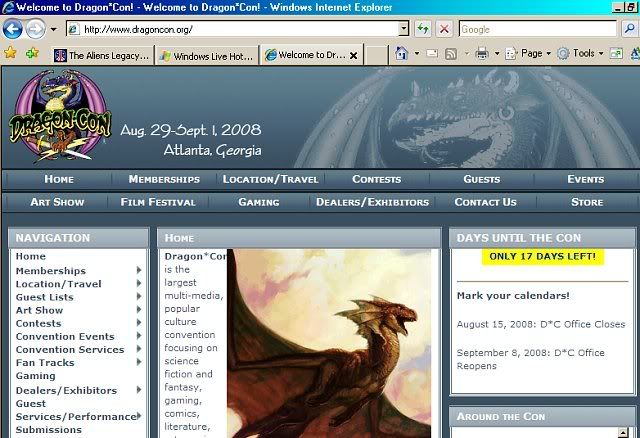Click Memberships in the Navigation sidebar
This screenshot has width=640, height=438.
[x=51, y=271]
